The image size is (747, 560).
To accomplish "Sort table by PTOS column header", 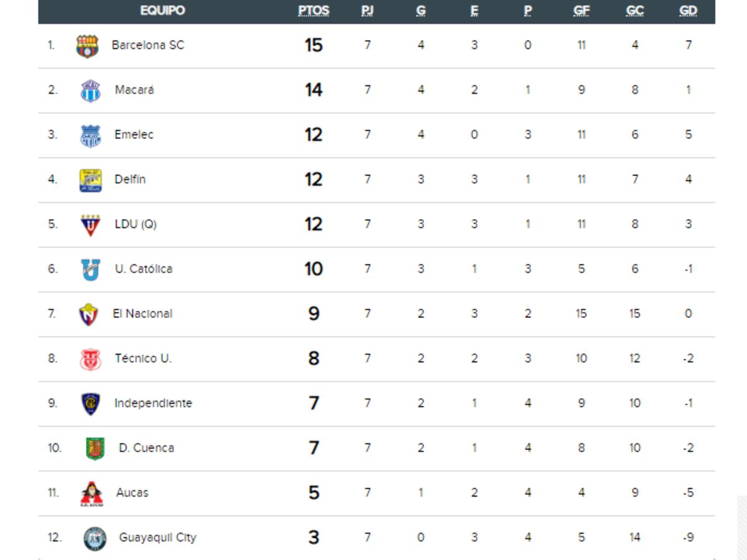I will 313,11.
